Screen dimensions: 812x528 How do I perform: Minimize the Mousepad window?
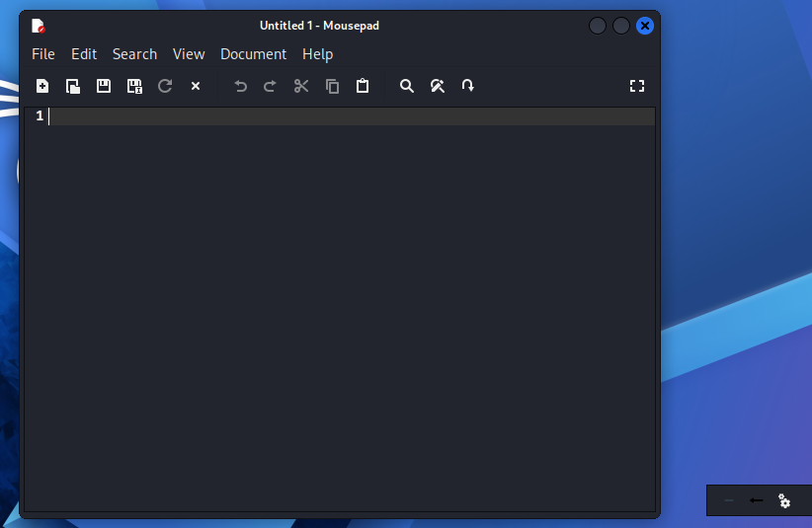coord(597,26)
